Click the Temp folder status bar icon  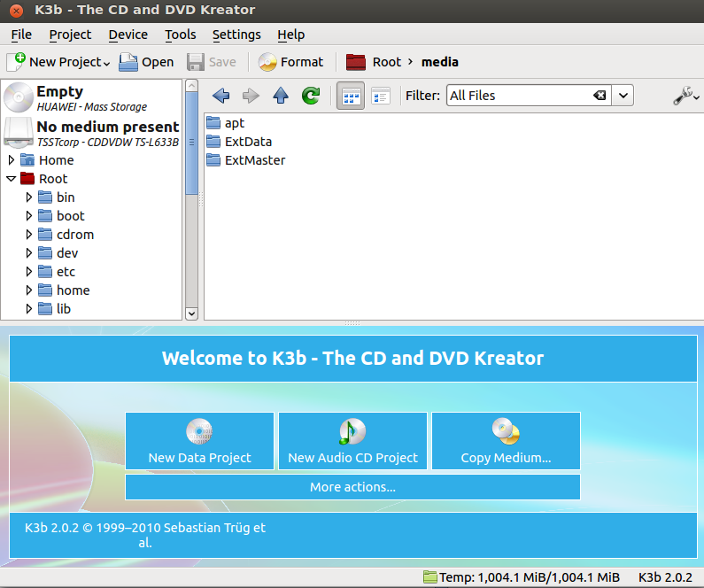pos(430,576)
